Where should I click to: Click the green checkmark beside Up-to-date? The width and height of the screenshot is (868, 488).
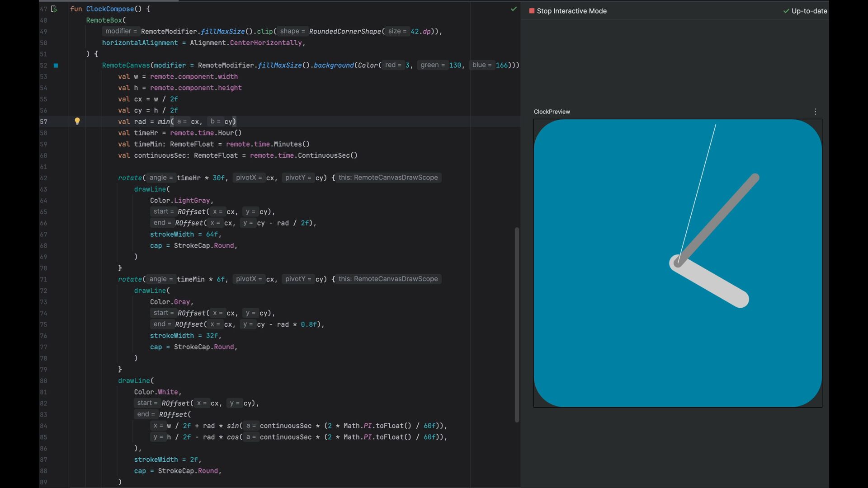(786, 11)
